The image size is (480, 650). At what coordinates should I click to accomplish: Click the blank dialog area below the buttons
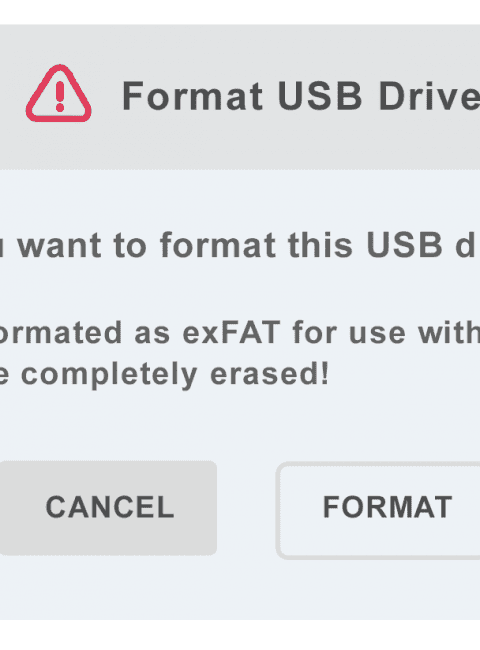[240, 591]
